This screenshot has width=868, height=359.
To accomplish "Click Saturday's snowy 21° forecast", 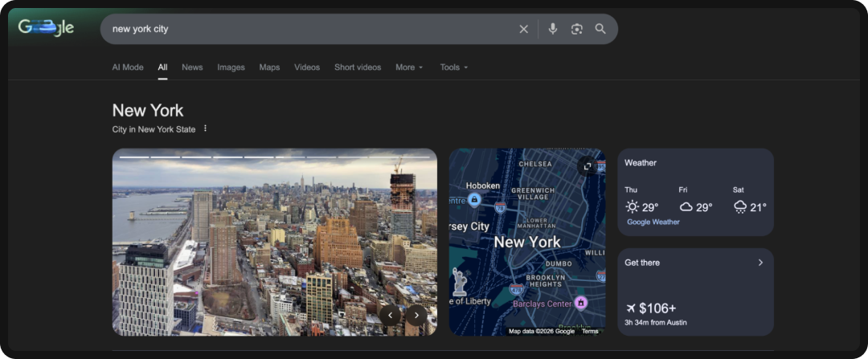I will click(750, 201).
